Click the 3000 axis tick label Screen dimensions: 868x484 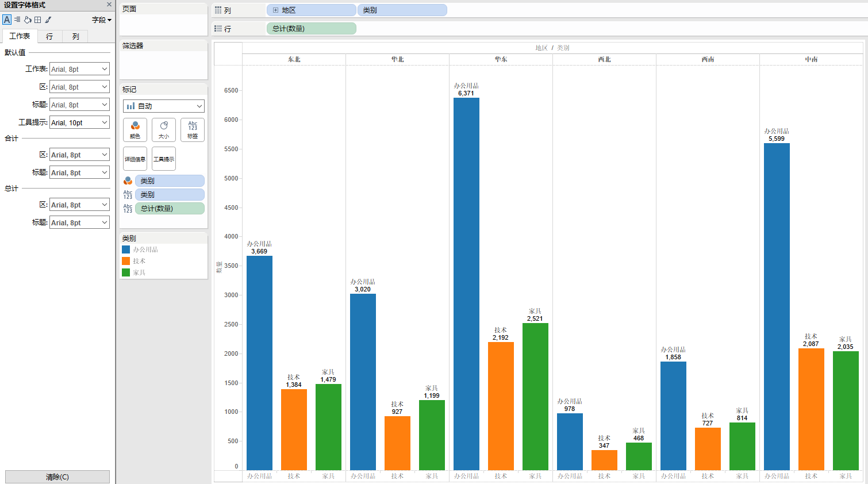click(x=231, y=295)
